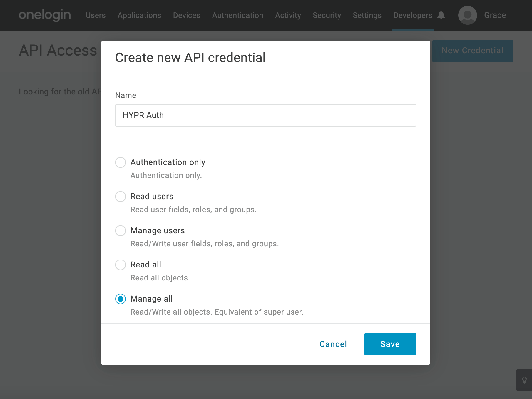Open the Devices menu
This screenshot has width=532, height=399.
pyautogui.click(x=187, y=15)
